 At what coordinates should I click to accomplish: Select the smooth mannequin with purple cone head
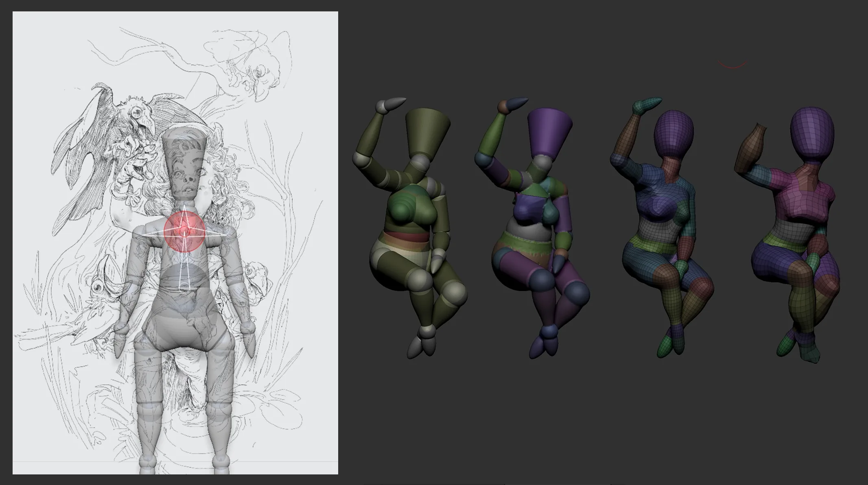coord(532,228)
